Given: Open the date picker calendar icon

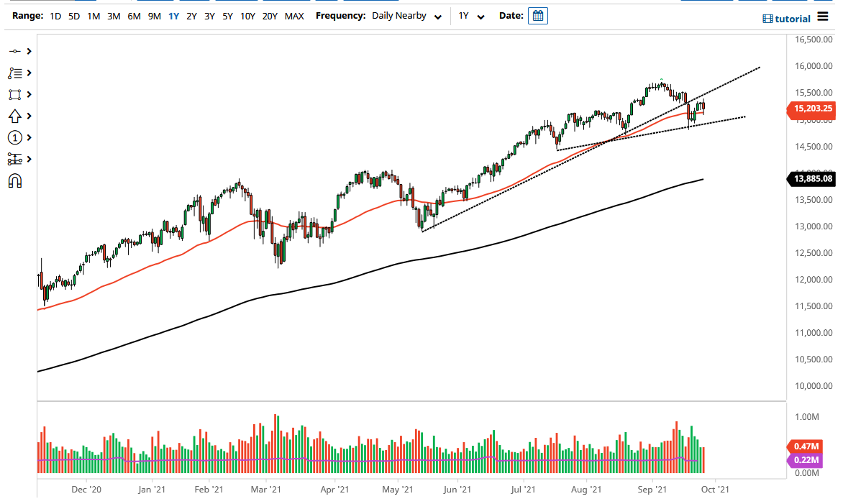Looking at the screenshot, I should [538, 15].
